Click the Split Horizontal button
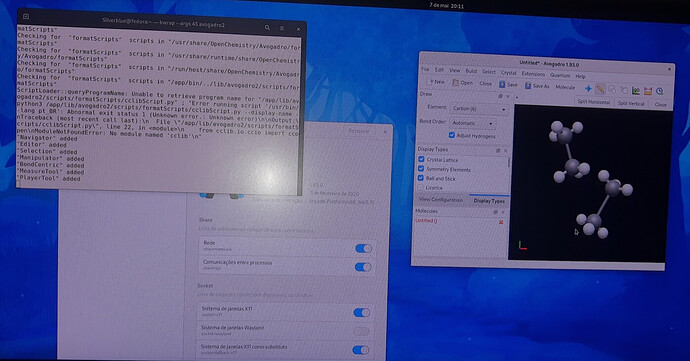 pyautogui.click(x=594, y=102)
